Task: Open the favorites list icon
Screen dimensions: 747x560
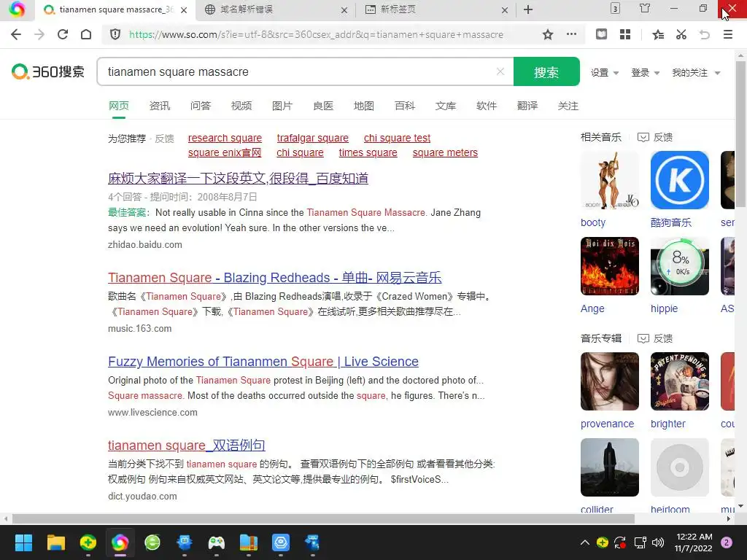Action: click(658, 34)
